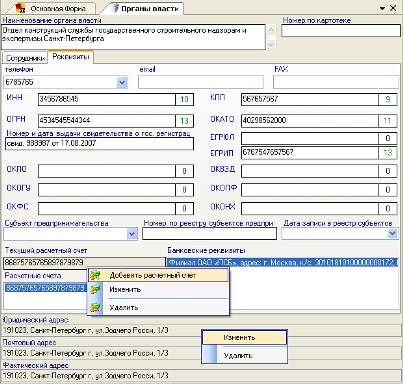Click the Номер по картотеке field
The height and width of the screenshot is (384, 403).
point(341,31)
